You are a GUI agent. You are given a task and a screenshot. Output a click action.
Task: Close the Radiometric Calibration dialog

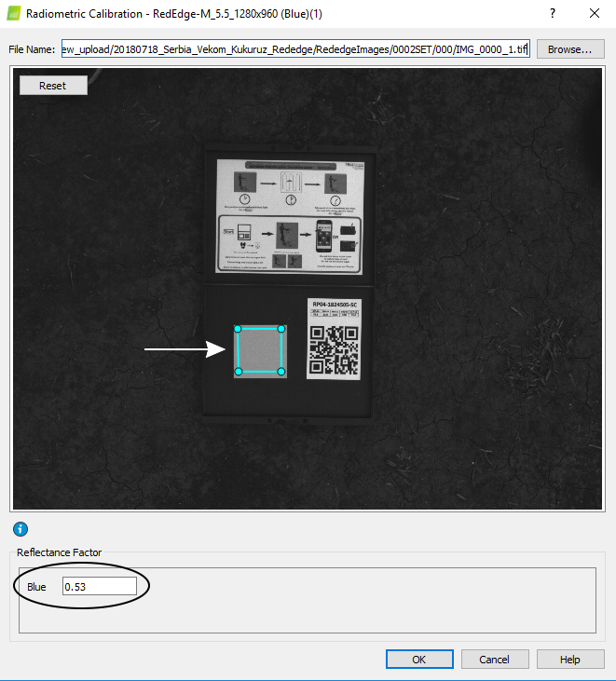click(x=595, y=14)
